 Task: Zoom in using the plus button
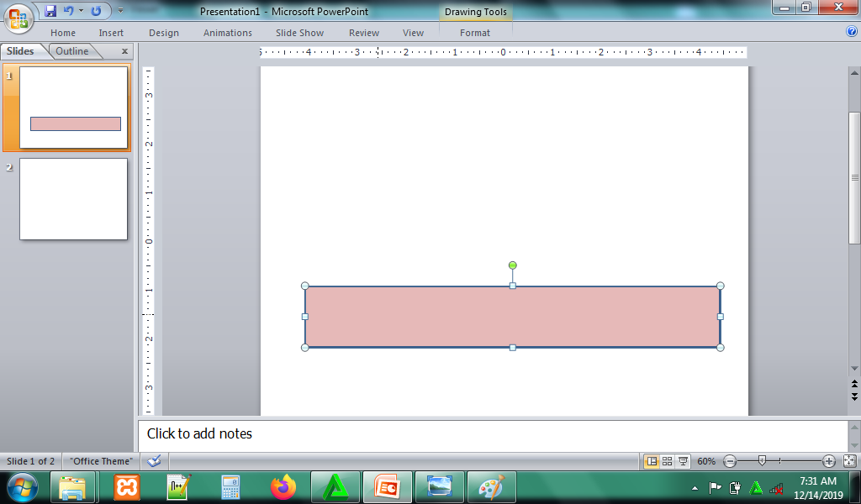(x=829, y=461)
